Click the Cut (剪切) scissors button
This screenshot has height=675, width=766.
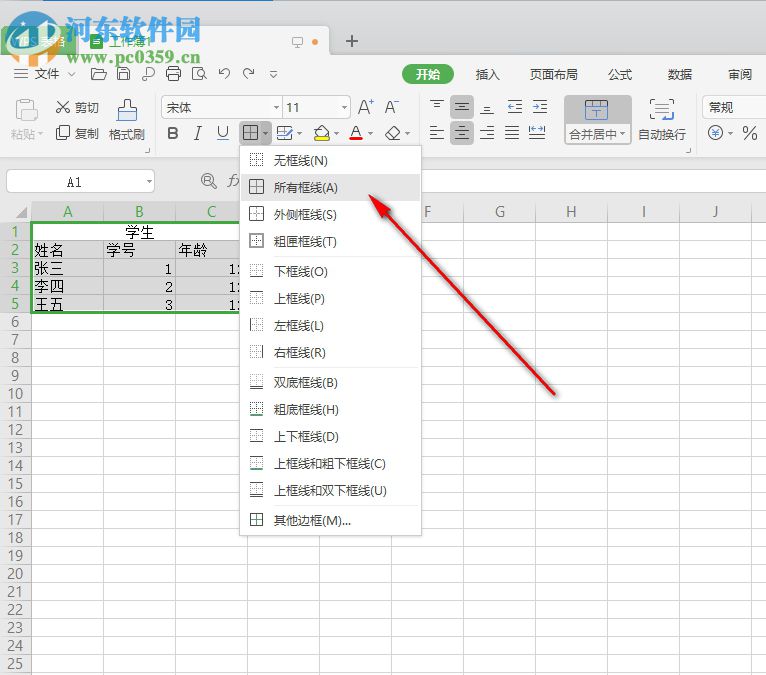pyautogui.click(x=77, y=107)
